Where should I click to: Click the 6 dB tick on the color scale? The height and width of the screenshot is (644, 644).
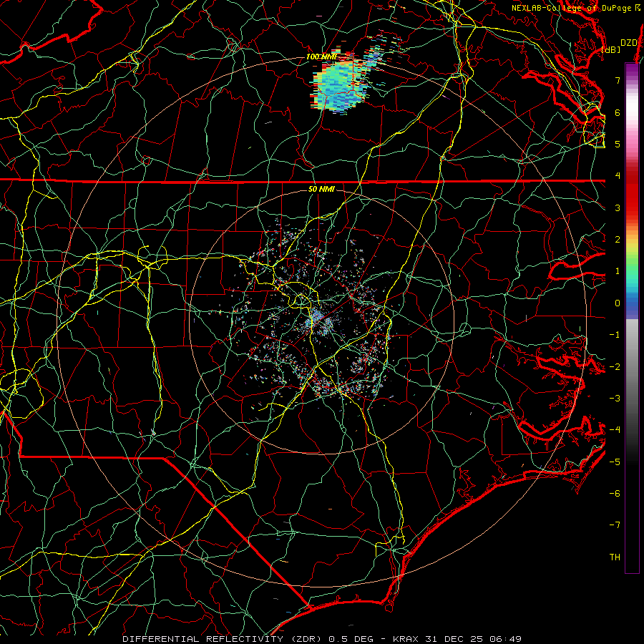tap(618, 112)
